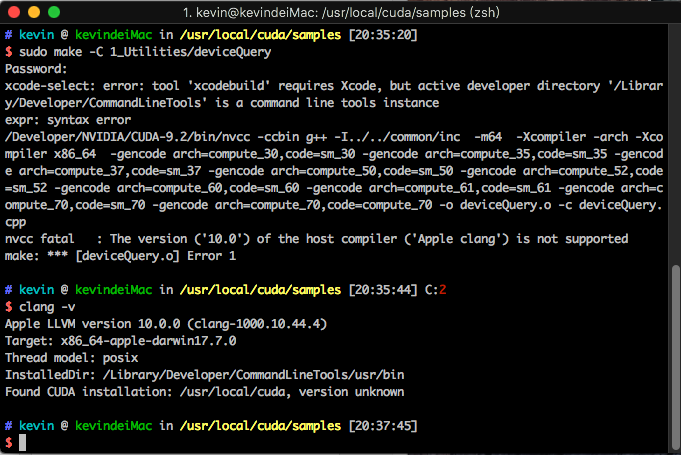Maximize the terminal with the green button

pyautogui.click(x=54, y=12)
